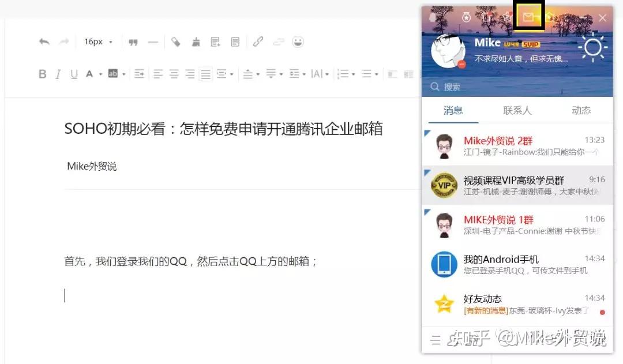623x364 pixels.
Task: Open the Mike外贸说 2群 conversation
Action: (517, 146)
